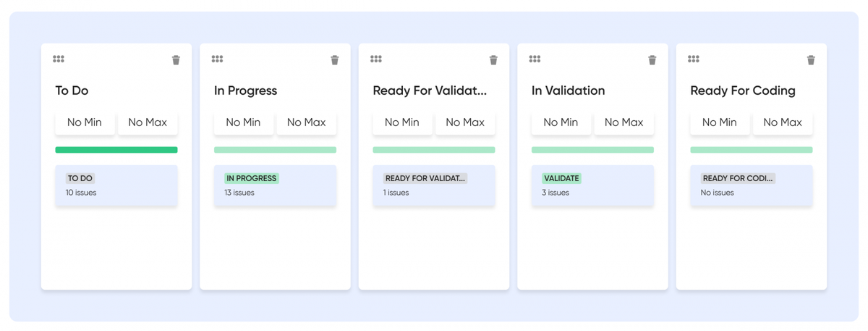Edit the In Validation No Max limit

click(624, 122)
